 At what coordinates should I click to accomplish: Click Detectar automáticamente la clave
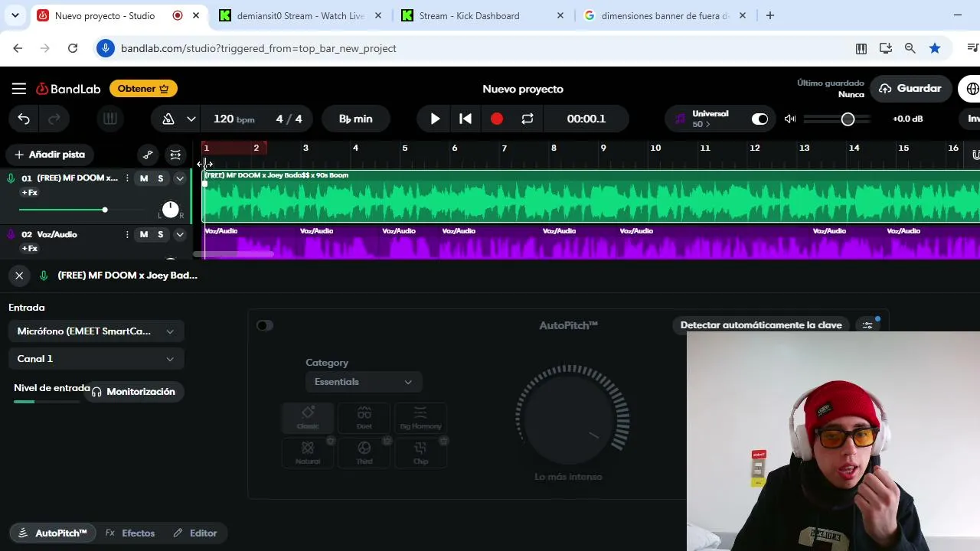pos(761,325)
